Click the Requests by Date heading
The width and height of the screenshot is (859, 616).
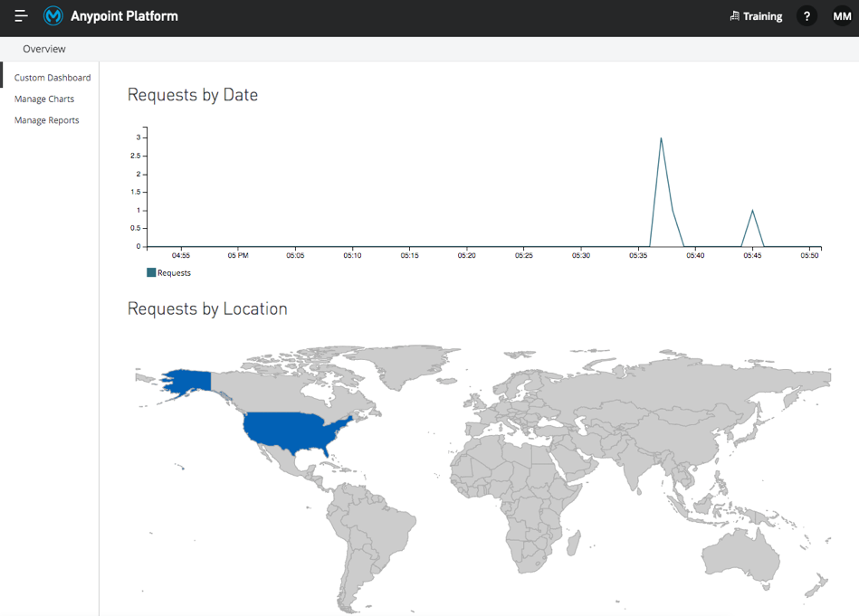coord(193,95)
